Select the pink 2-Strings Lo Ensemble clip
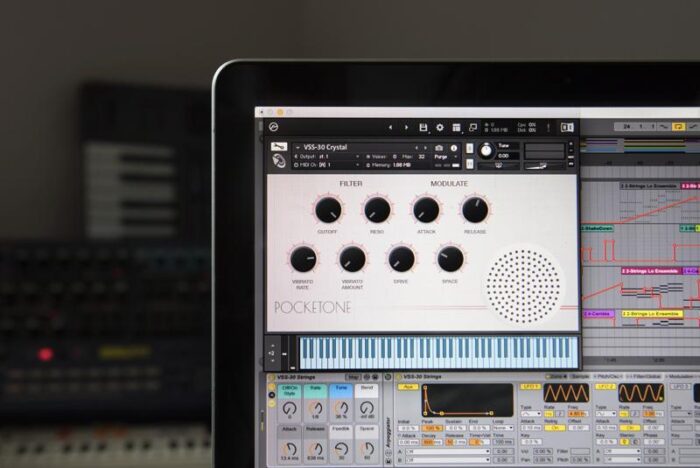Screen dimensions: 700x468 [x=651, y=271]
